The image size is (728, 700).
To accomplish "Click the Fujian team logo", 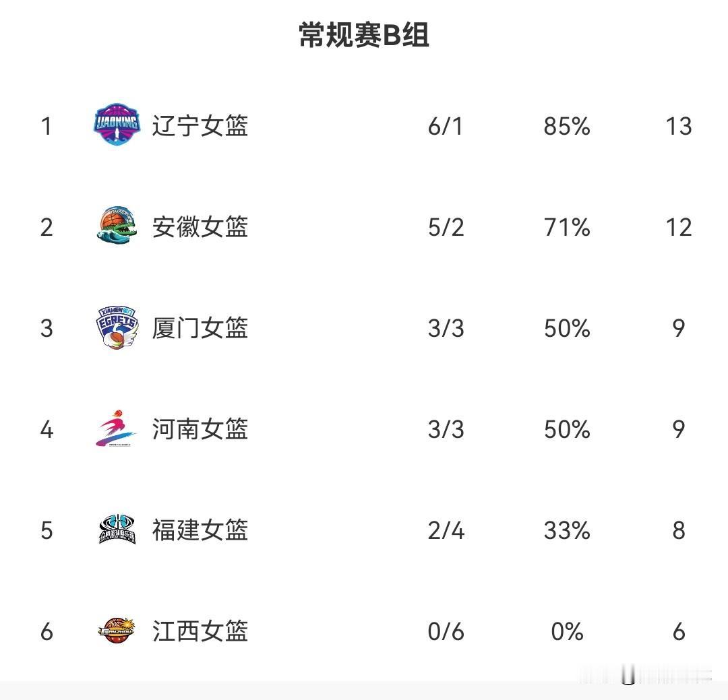I will pos(117,530).
